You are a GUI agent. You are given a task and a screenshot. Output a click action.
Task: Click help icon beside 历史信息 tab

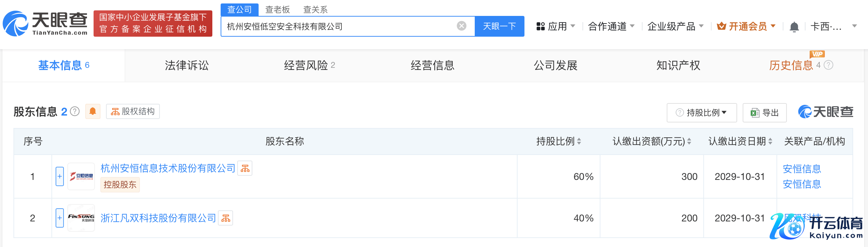click(x=829, y=65)
